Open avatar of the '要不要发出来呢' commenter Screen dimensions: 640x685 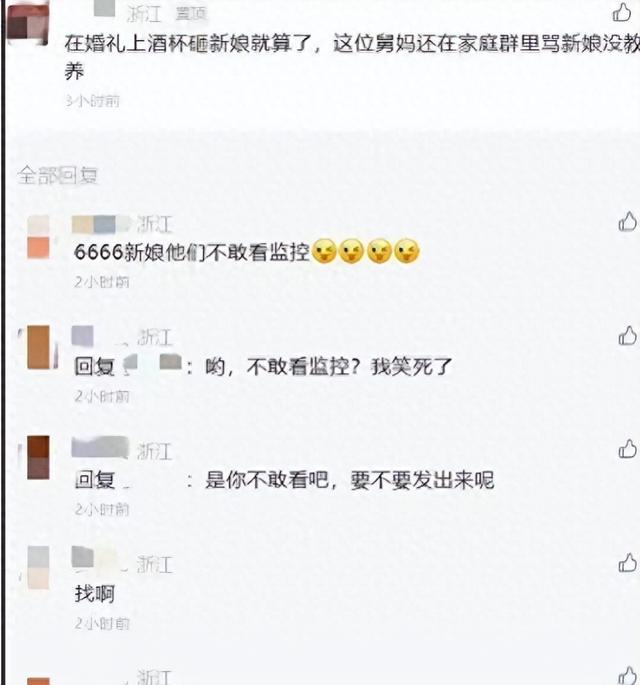click(38, 457)
